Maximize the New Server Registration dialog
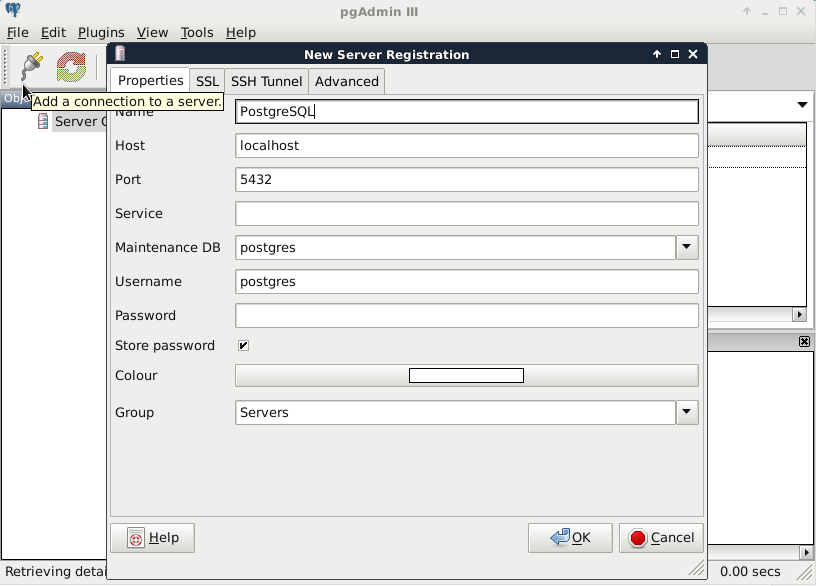The image size is (816, 586). (x=675, y=54)
